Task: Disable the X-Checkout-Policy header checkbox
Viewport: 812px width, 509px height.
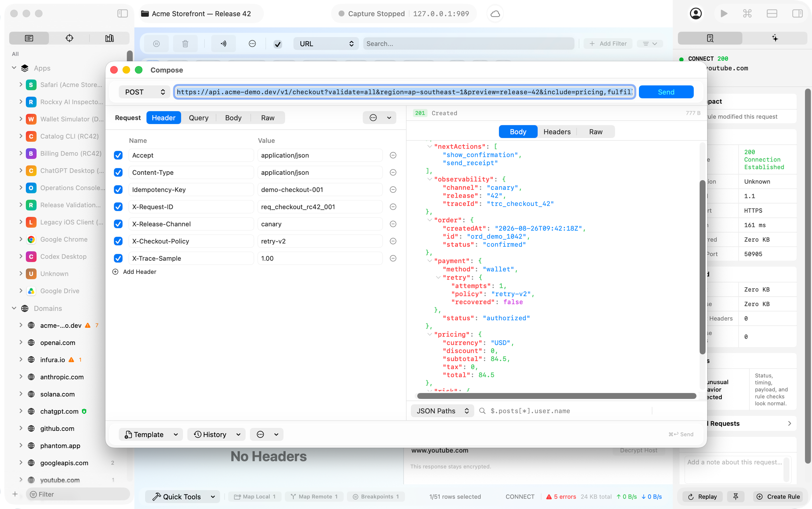Action: 118,241
